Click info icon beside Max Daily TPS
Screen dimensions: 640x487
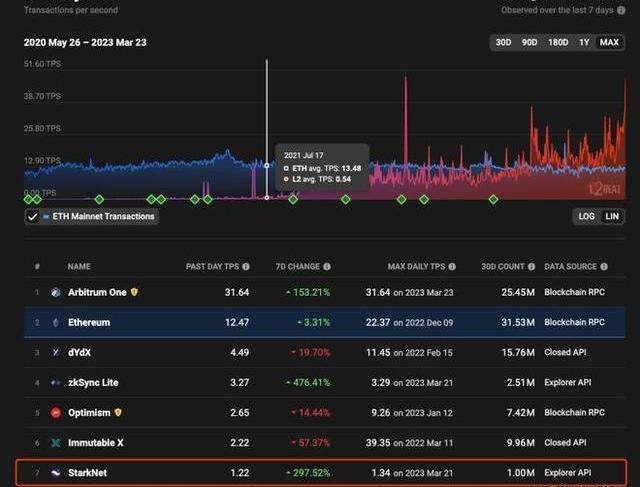pos(452,267)
